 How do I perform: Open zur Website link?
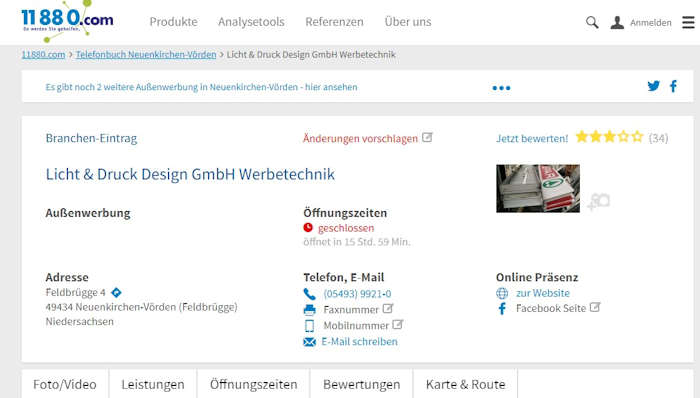tap(543, 293)
